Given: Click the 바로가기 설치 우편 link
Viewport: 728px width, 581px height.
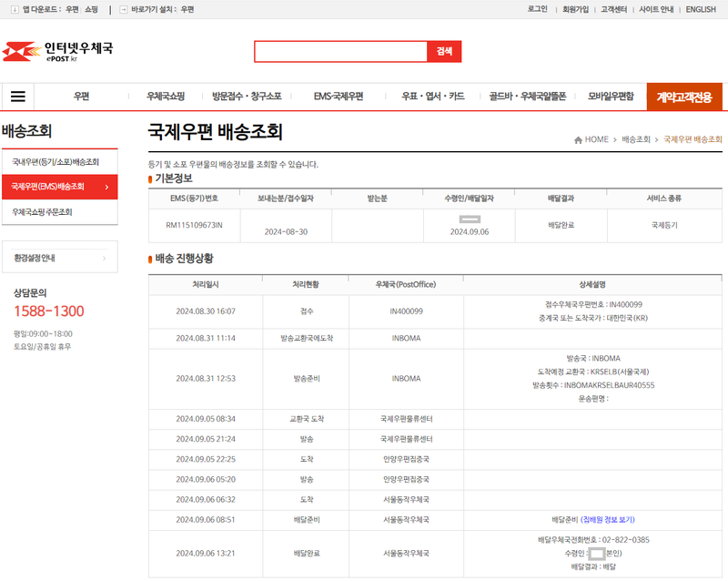Looking at the screenshot, I should (x=187, y=9).
